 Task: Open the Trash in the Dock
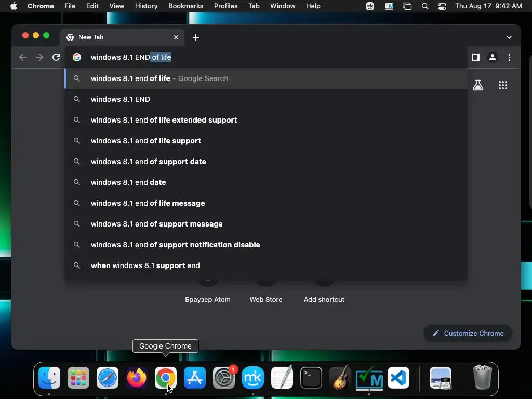[x=483, y=378]
